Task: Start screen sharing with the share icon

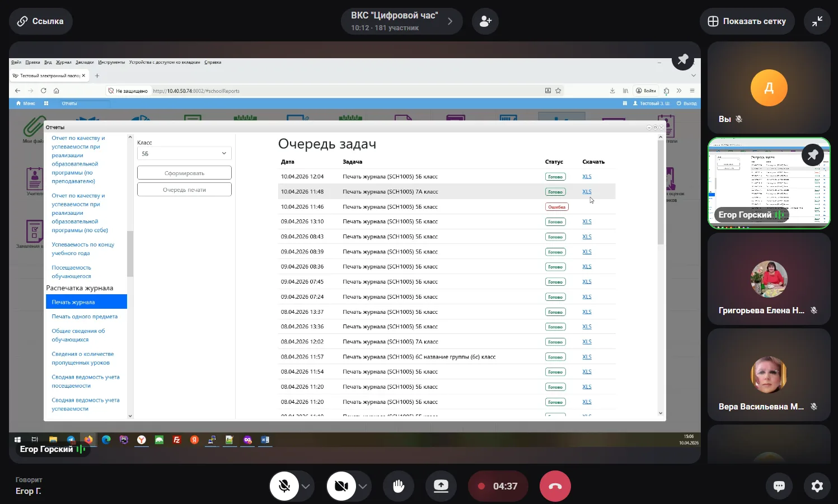Action: tap(441, 486)
